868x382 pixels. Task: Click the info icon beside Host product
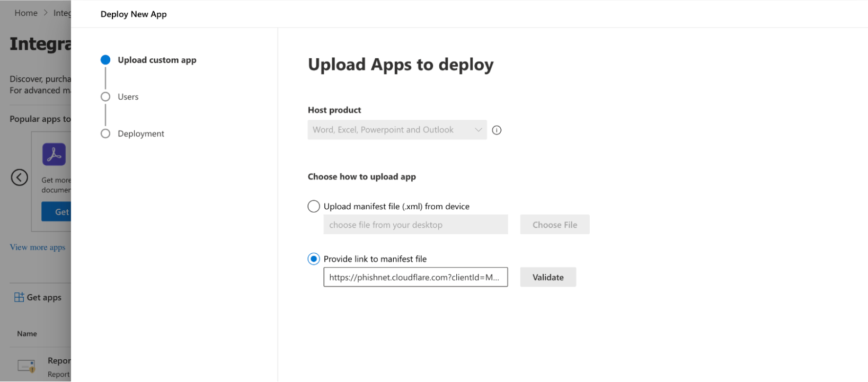(x=497, y=130)
